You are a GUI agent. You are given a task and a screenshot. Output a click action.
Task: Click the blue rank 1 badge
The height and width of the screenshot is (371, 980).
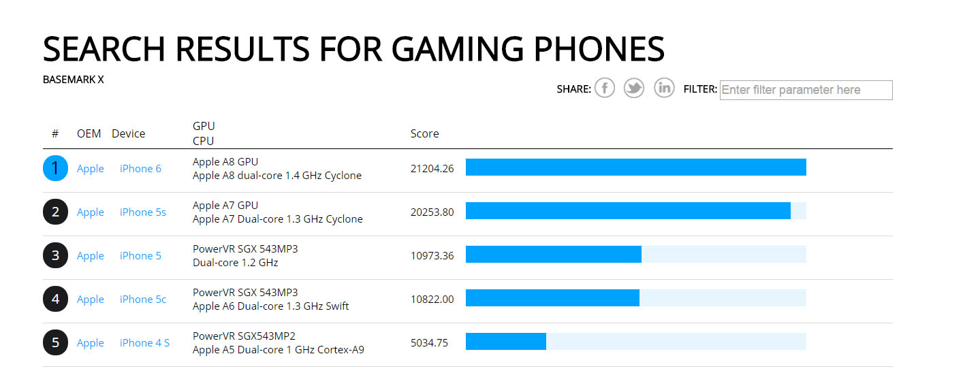tap(55, 168)
